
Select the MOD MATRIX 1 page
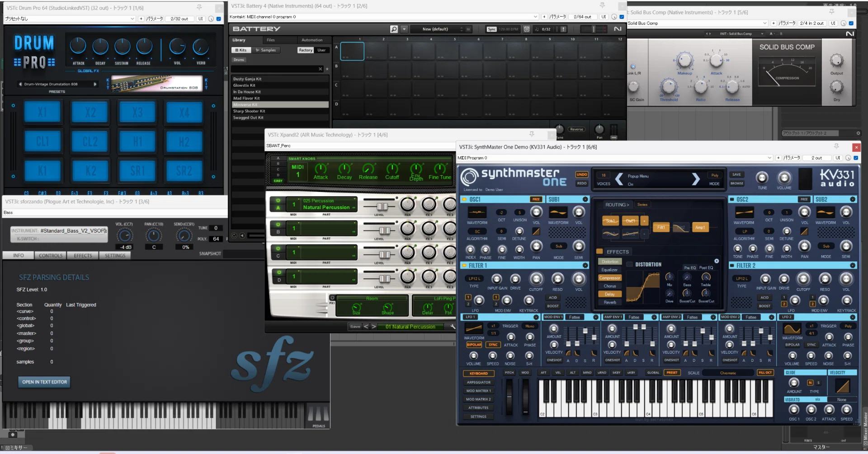(x=478, y=391)
